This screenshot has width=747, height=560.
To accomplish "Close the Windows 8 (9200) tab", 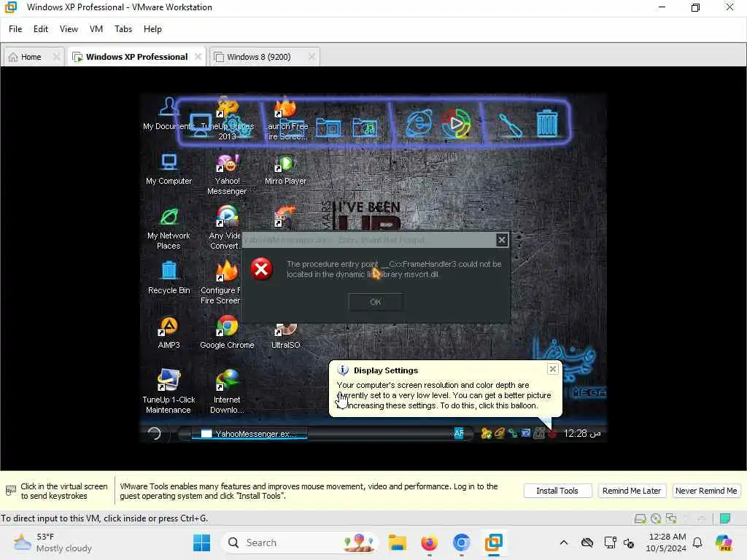I will point(311,57).
